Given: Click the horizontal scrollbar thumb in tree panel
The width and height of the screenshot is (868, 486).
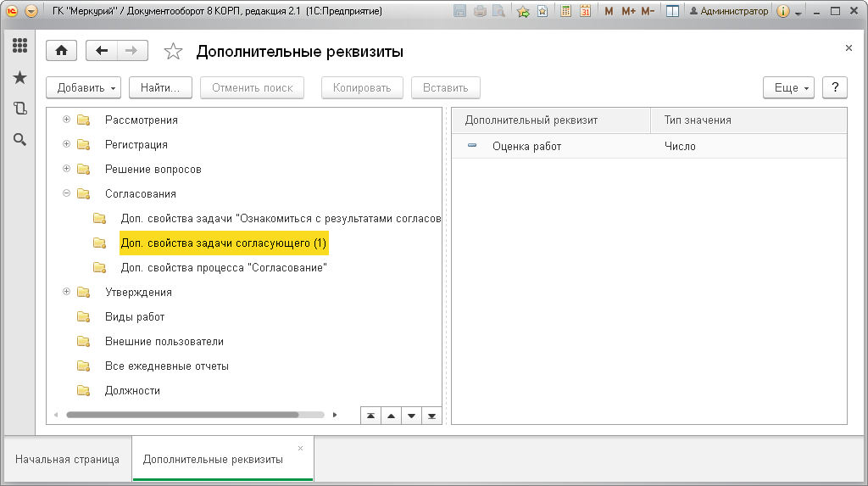Looking at the screenshot, I should tap(183, 415).
